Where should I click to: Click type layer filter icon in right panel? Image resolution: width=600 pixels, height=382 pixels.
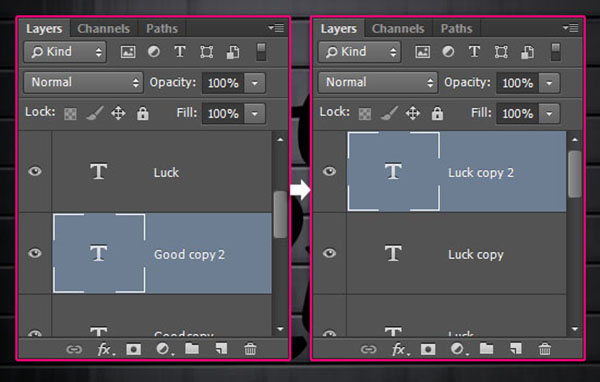[474, 52]
